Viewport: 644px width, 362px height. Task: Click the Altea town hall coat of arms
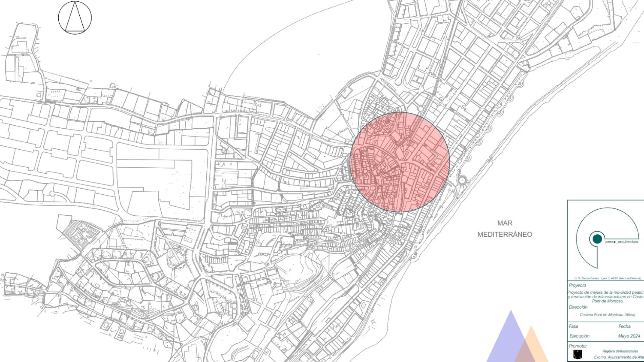click(x=578, y=355)
